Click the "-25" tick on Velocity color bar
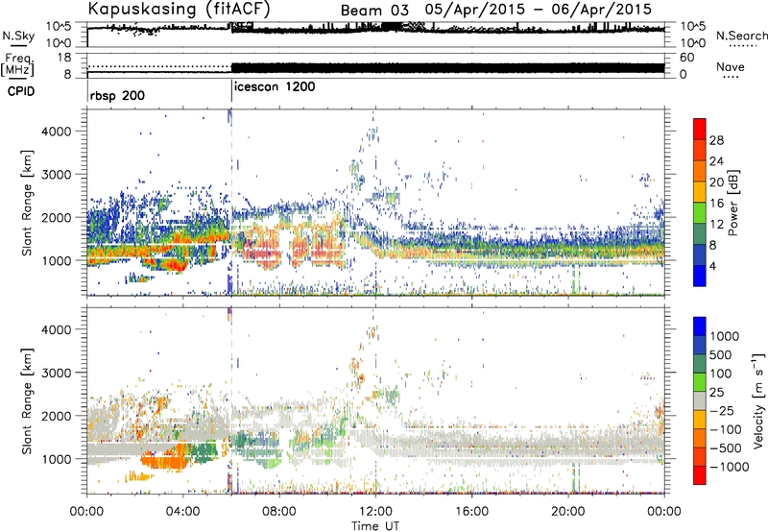The height and width of the screenshot is (532, 768). point(722,410)
